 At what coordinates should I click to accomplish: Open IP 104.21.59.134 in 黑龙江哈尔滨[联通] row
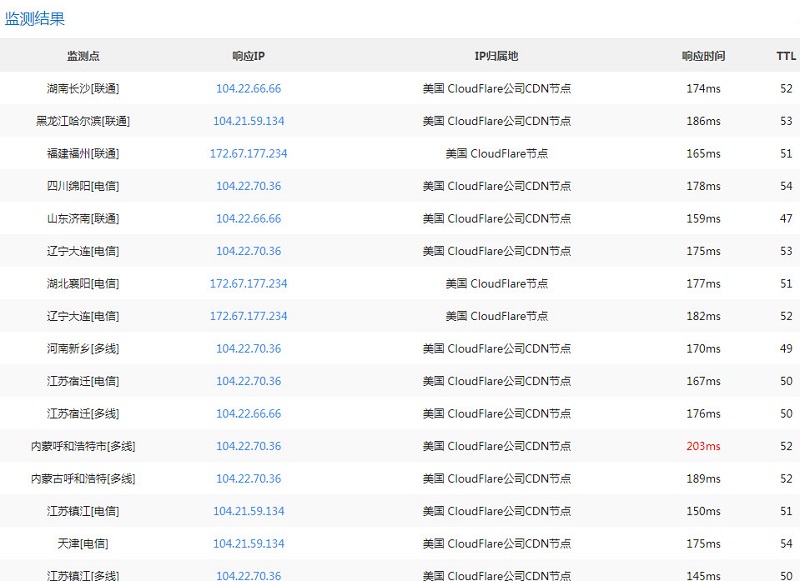tap(248, 121)
